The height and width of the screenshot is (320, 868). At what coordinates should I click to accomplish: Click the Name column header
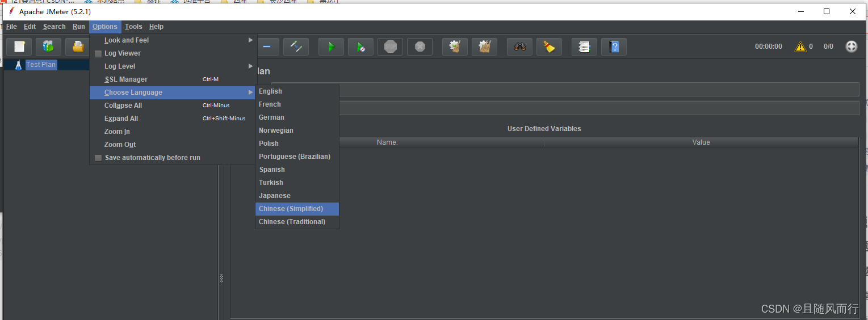click(387, 142)
